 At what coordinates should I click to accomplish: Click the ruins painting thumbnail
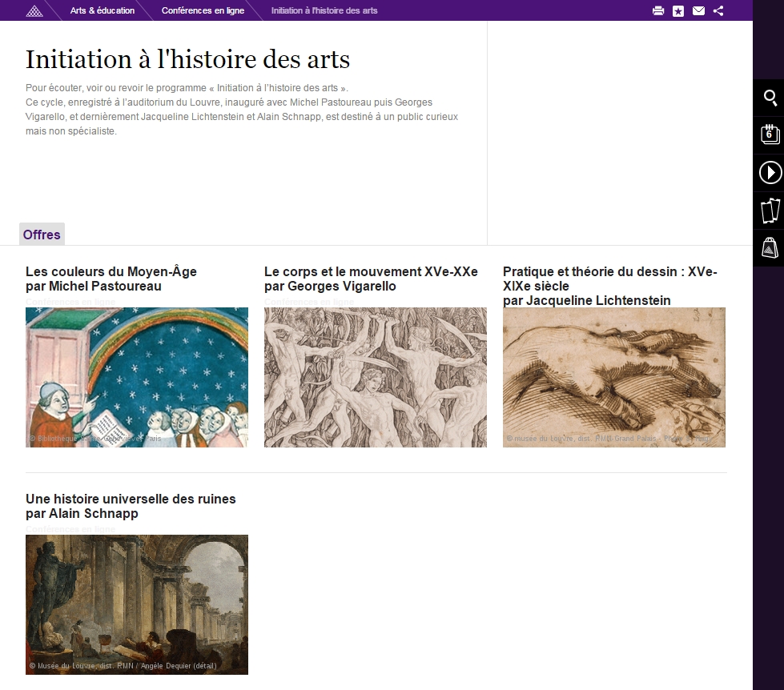pos(137,604)
